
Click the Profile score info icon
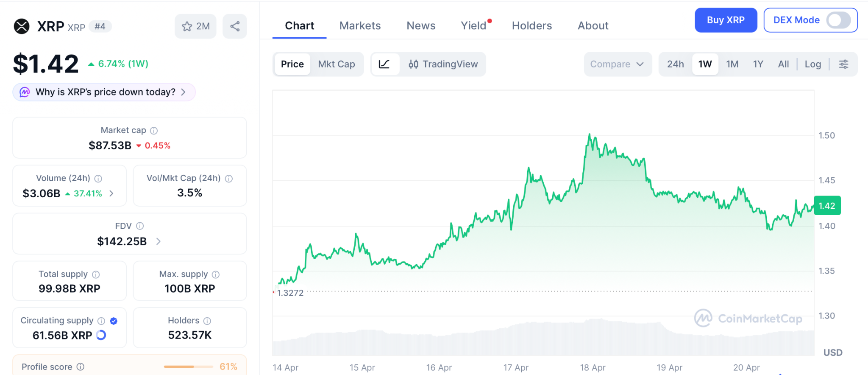click(x=81, y=367)
